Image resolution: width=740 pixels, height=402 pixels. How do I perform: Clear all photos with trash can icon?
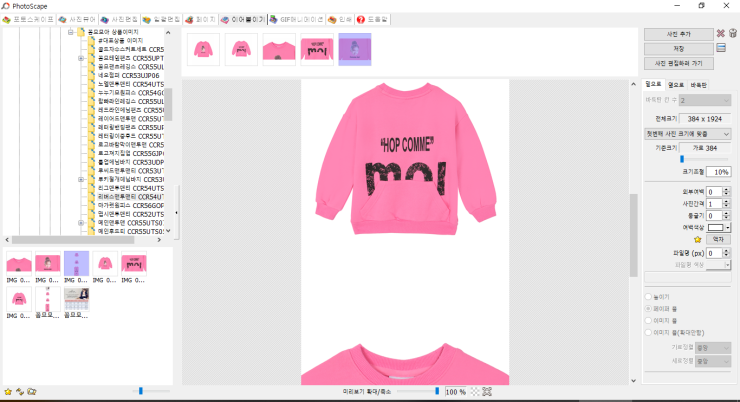(732, 34)
